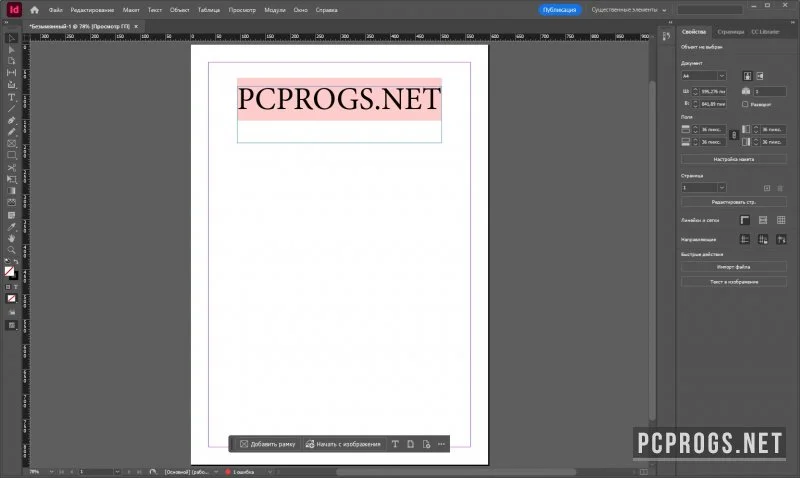Image resolution: width=800 pixels, height=478 pixels.
Task: Click the add new page icon
Action: click(x=767, y=188)
